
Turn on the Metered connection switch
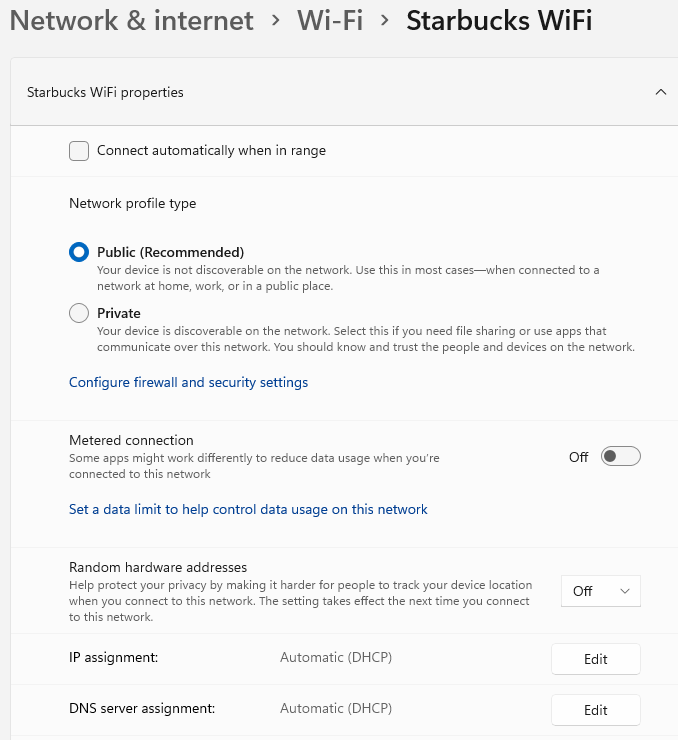coord(620,457)
